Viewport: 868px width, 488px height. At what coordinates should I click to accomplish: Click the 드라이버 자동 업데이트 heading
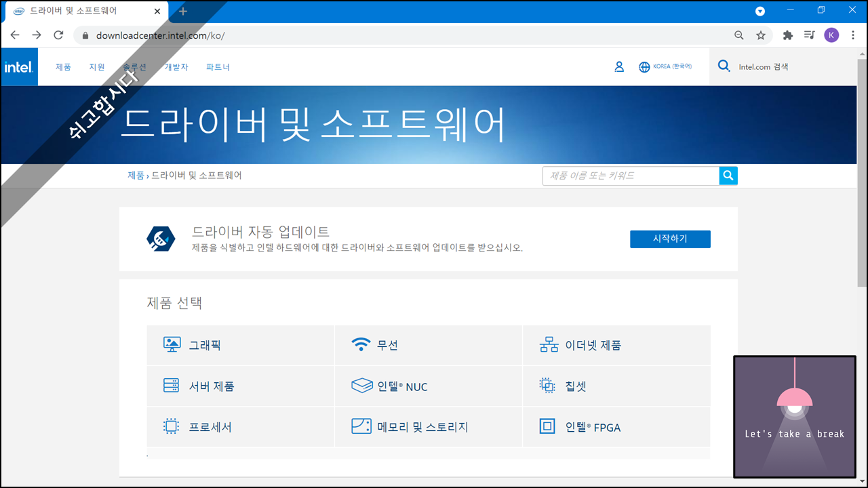pos(260,231)
